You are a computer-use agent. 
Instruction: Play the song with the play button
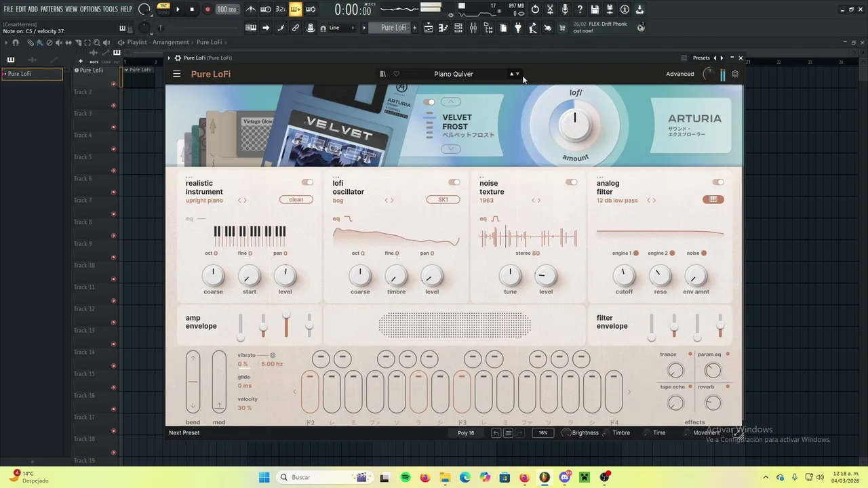click(178, 9)
